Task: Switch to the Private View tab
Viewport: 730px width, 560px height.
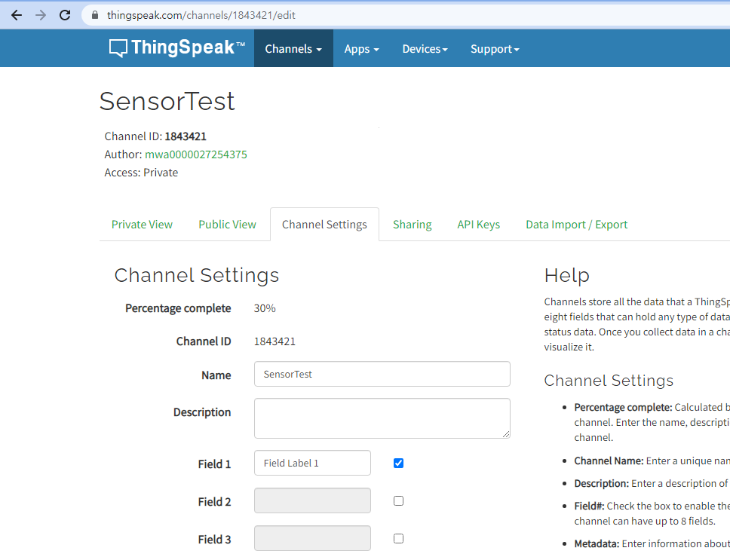Action: [142, 225]
